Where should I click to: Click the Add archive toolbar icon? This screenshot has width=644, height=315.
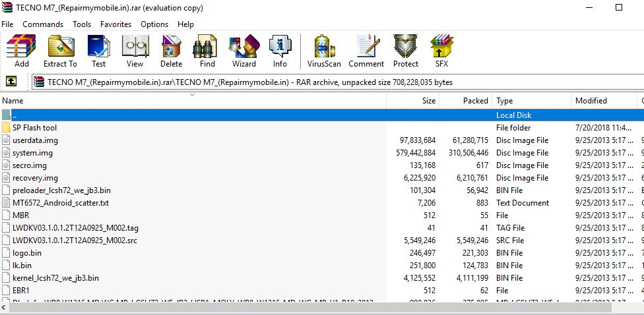(21, 51)
